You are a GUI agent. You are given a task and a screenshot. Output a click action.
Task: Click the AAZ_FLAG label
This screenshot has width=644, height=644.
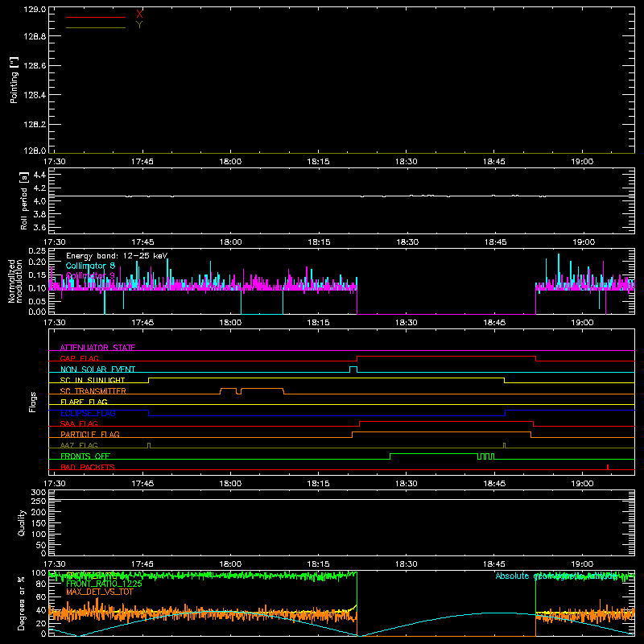tap(79, 445)
